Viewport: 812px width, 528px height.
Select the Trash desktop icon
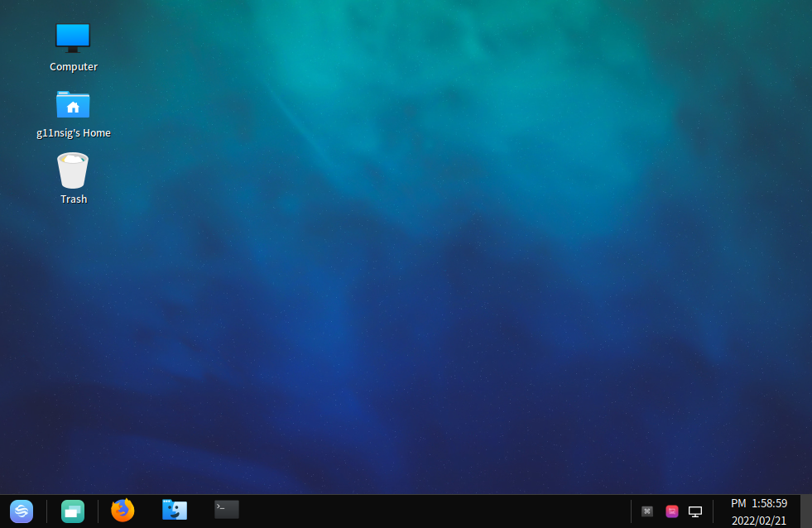pyautogui.click(x=73, y=169)
